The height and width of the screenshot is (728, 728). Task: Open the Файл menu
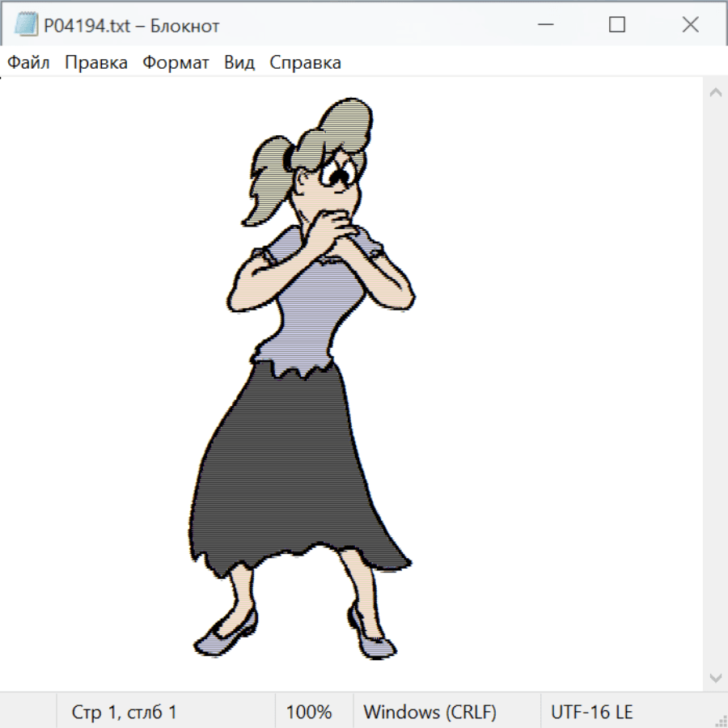(28, 62)
